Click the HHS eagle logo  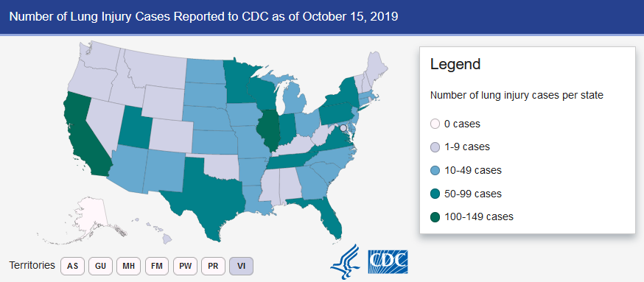[345, 262]
